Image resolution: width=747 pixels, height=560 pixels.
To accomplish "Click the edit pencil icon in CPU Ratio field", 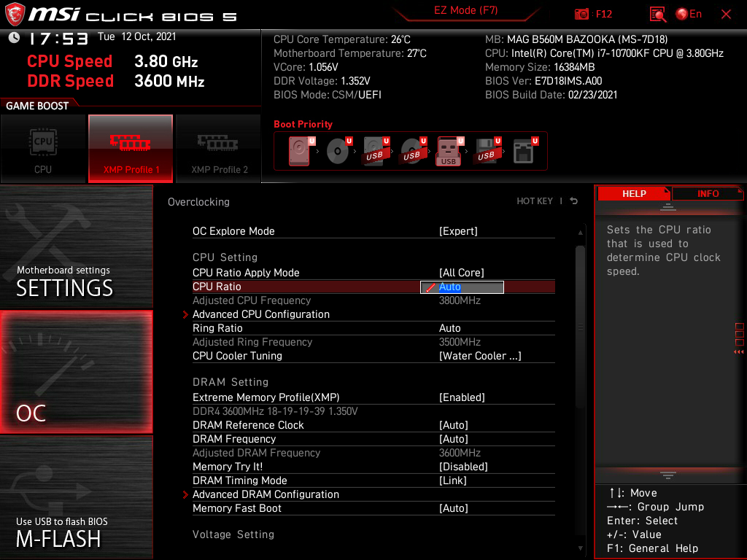I will [x=430, y=287].
